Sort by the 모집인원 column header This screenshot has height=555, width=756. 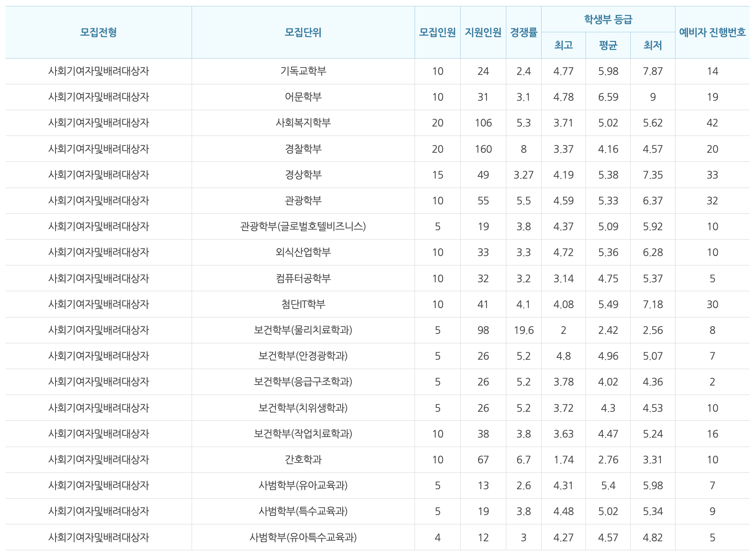click(x=437, y=31)
